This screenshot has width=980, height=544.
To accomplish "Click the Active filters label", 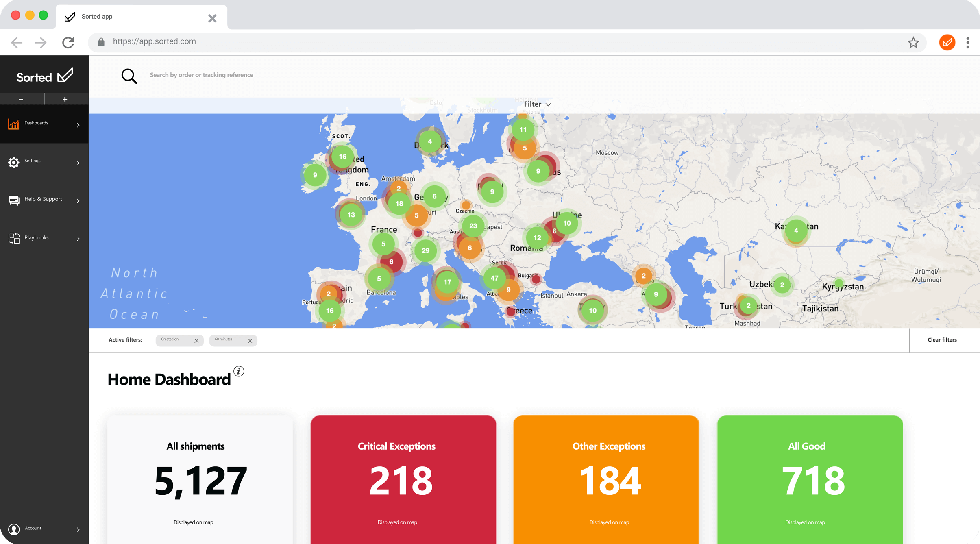I will pyautogui.click(x=125, y=340).
